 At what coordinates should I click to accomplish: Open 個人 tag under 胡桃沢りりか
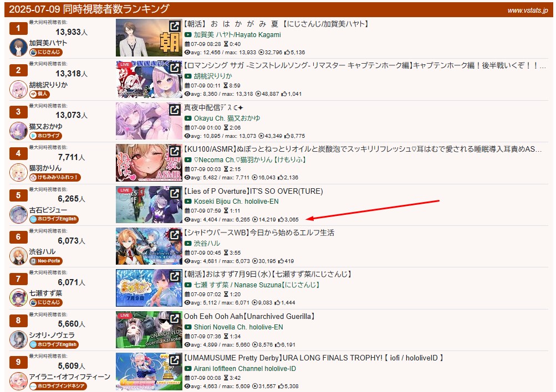[39, 94]
